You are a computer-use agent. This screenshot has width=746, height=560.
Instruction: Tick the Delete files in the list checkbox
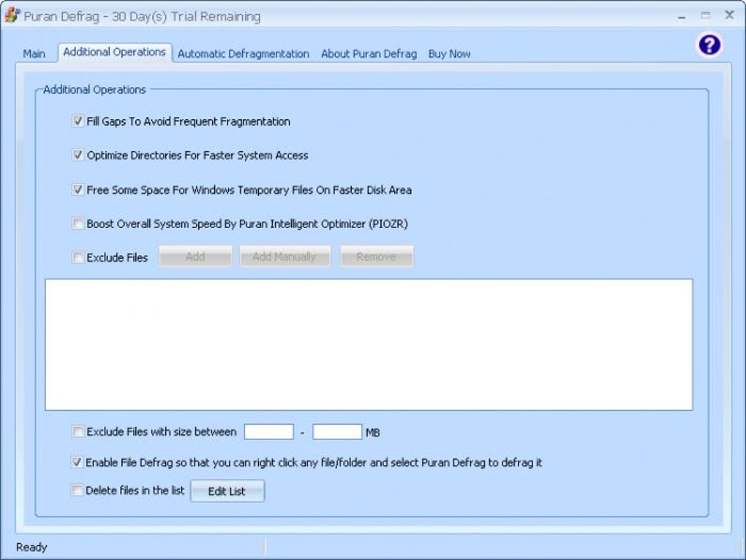click(77, 490)
